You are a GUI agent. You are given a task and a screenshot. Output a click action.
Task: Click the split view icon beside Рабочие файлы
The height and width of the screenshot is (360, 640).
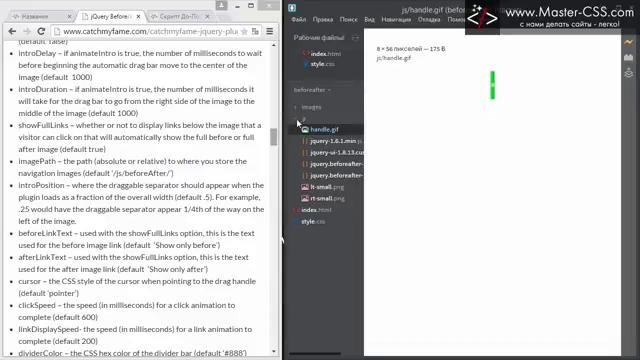pos(355,38)
